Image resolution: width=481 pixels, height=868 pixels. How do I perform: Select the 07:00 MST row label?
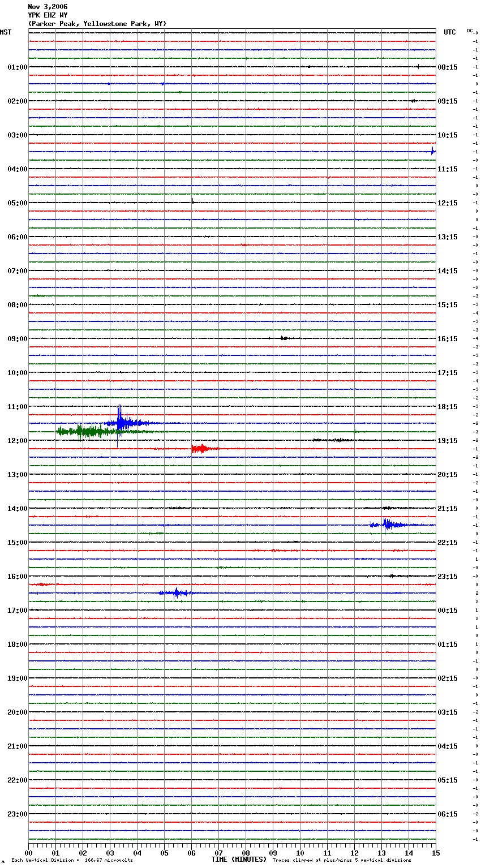click(18, 271)
